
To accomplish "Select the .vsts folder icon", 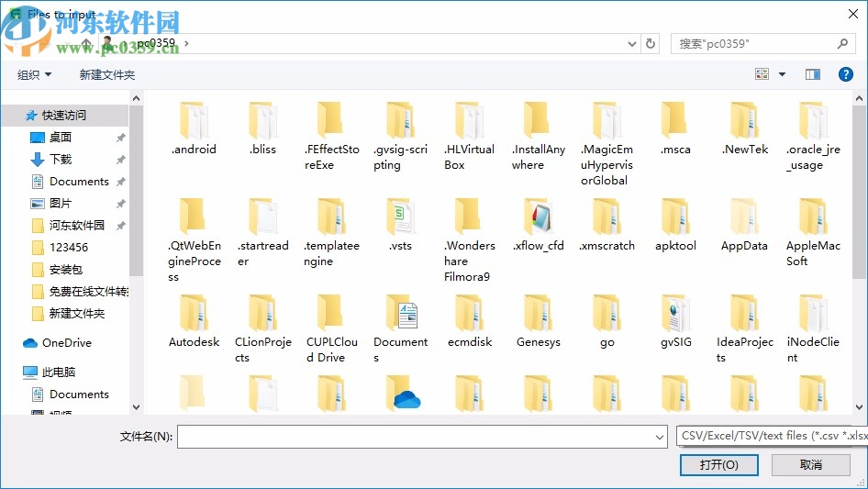I will point(400,217).
